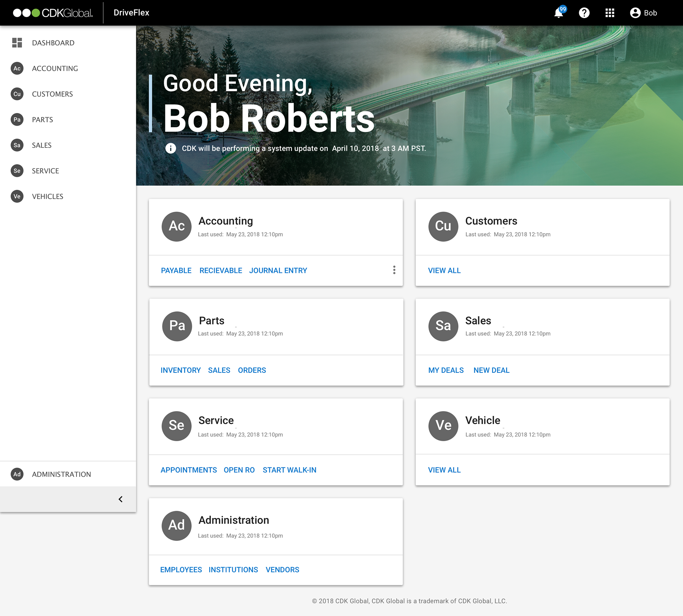Click the help question mark icon
Image resolution: width=683 pixels, height=616 pixels.
coord(584,13)
